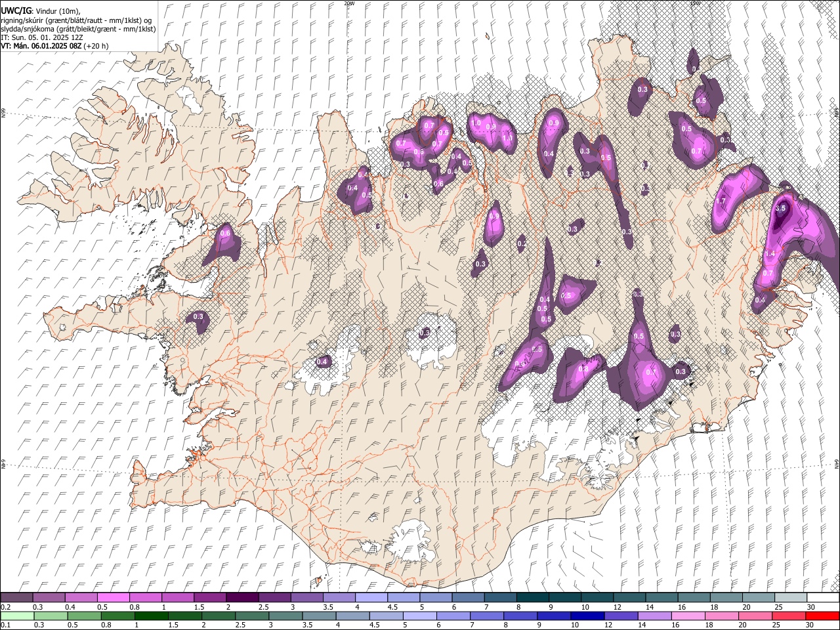Click the upper legend swatch starting at 0.3

tap(49, 597)
